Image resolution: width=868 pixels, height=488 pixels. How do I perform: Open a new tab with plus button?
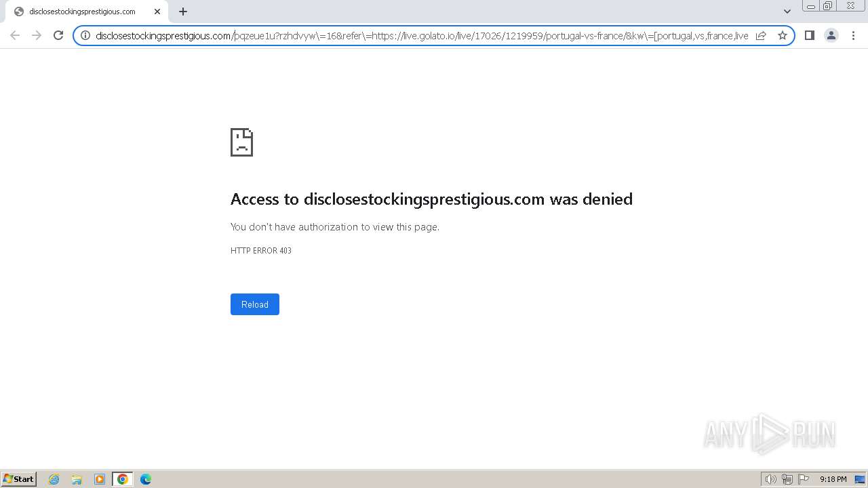click(x=182, y=12)
